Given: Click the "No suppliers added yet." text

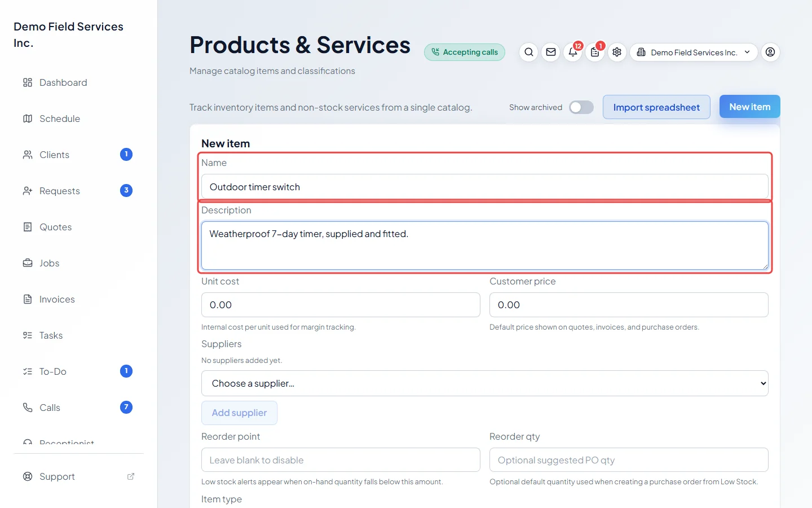Looking at the screenshot, I should 242,361.
